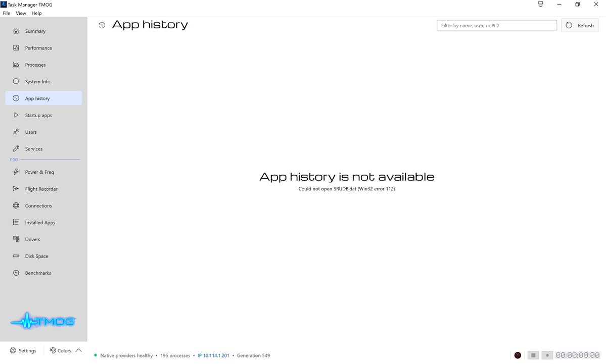The image size is (606, 364).
Task: Select the System Info page
Action: click(x=43, y=81)
